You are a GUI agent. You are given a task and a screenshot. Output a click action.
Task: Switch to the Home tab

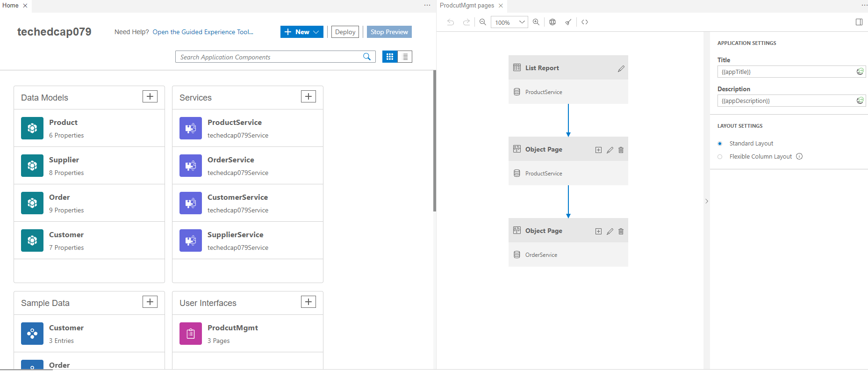click(10, 6)
